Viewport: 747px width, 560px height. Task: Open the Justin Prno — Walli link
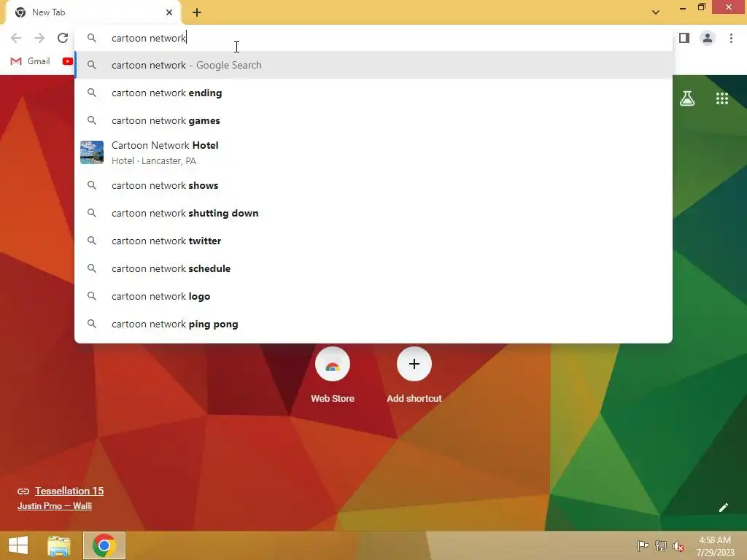point(54,506)
